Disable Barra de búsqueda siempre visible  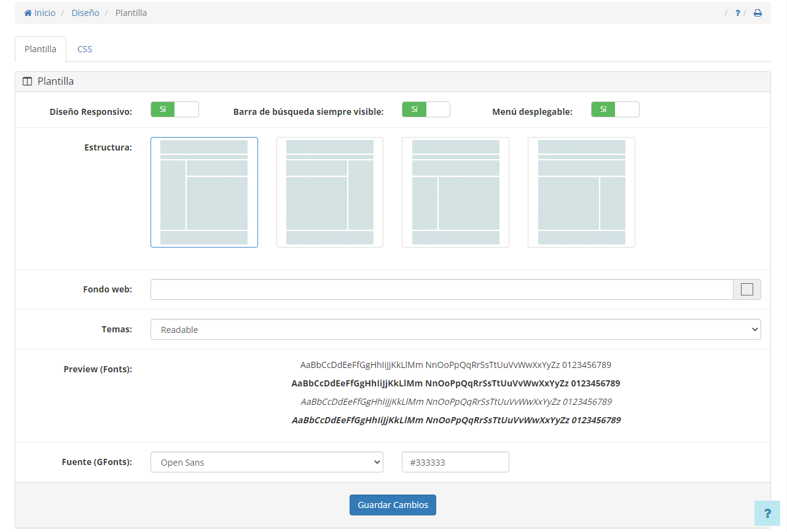tap(426, 109)
